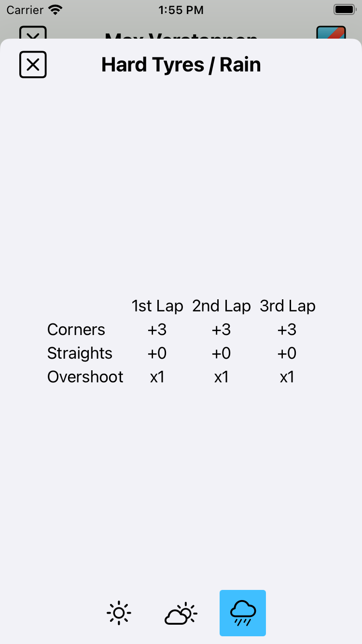Tap the Corners value for 3rd Lap

click(x=287, y=330)
